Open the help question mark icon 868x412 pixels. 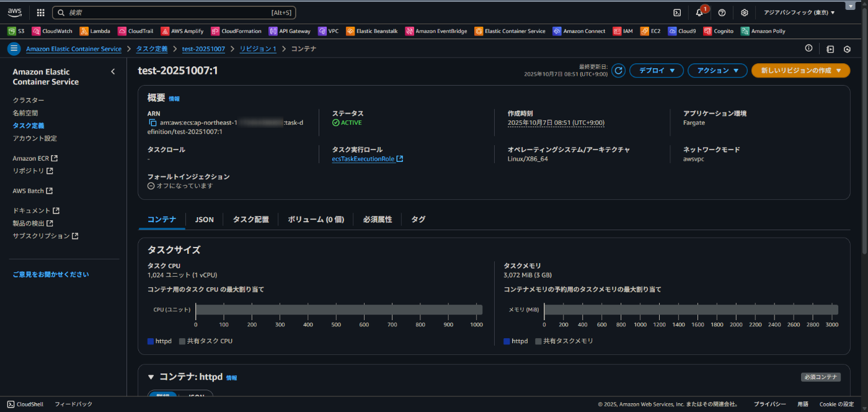pos(722,12)
